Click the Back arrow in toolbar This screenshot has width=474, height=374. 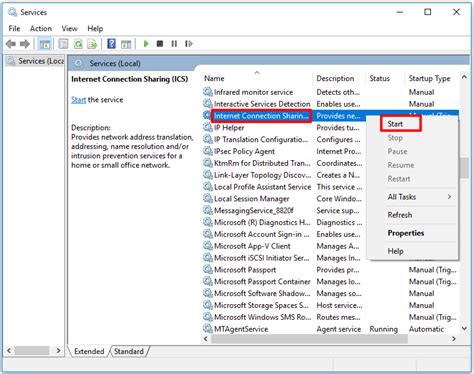11,44
